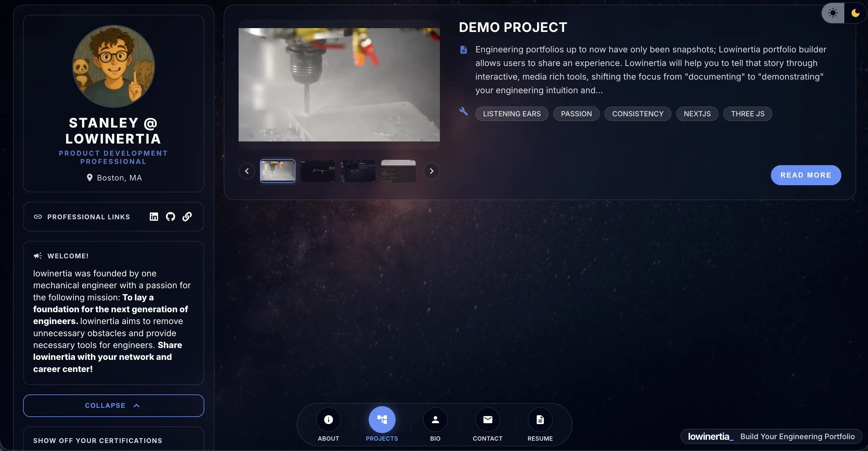Switch to the Resume tab
868x451 pixels.
click(x=539, y=419)
